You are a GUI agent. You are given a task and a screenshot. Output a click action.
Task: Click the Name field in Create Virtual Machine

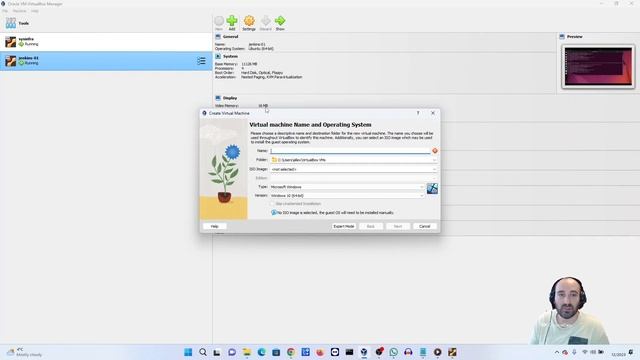click(350, 151)
